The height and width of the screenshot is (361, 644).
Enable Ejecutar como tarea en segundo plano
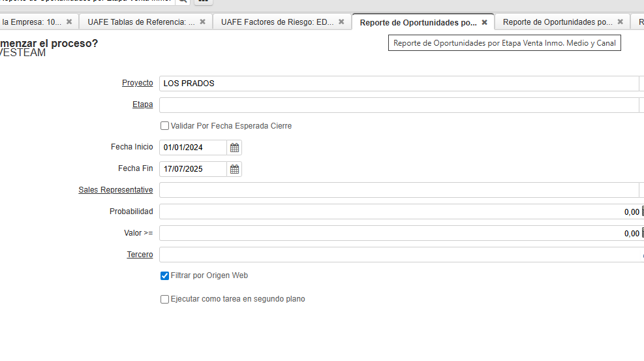pos(164,299)
